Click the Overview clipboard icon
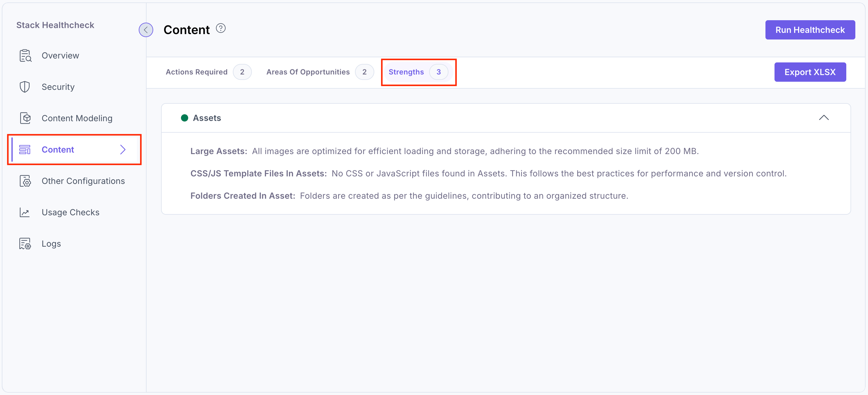This screenshot has width=868, height=395. click(x=25, y=55)
